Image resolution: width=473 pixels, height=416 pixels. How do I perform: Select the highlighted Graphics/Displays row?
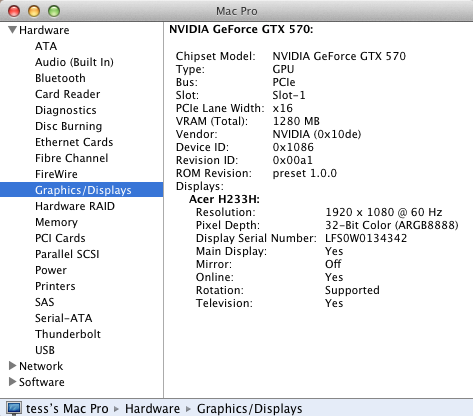pyautogui.click(x=82, y=190)
